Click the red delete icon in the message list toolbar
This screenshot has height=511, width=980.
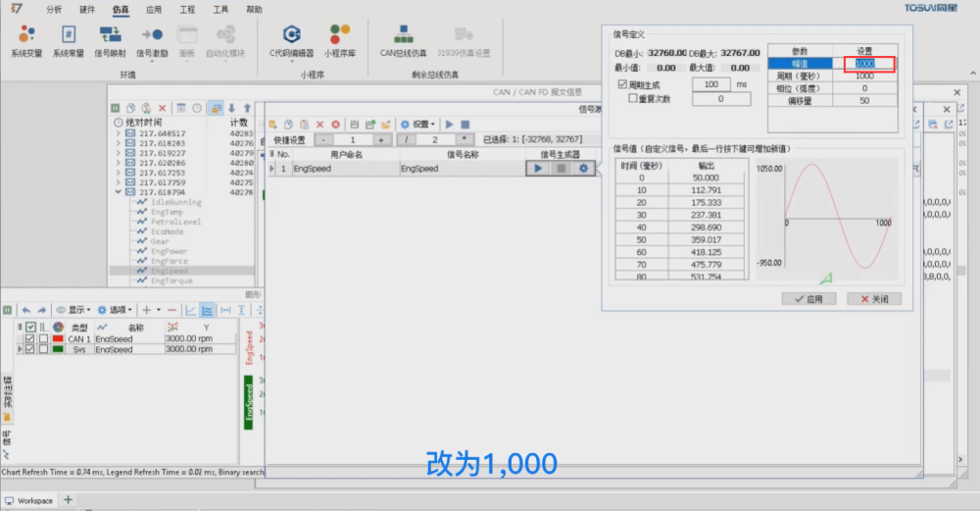coord(163,108)
